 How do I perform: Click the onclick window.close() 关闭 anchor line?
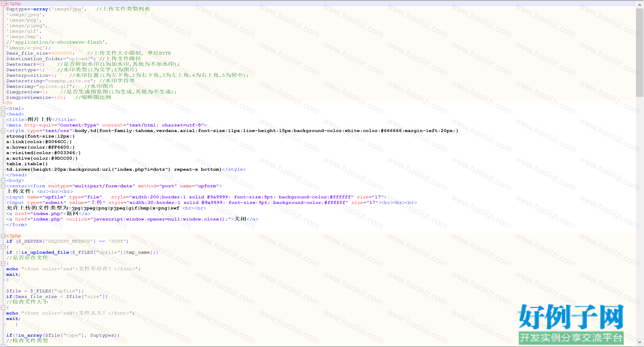tap(132, 219)
